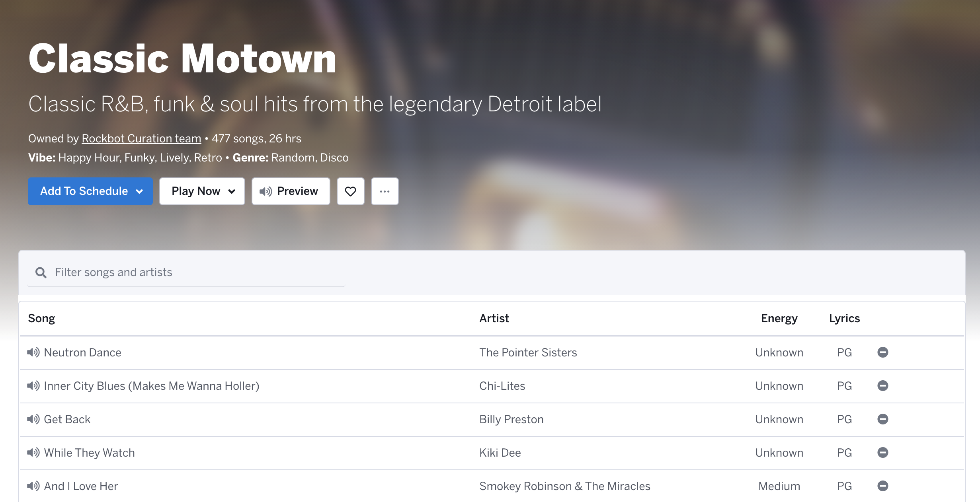
Task: Click the Artist column header
Action: click(494, 319)
